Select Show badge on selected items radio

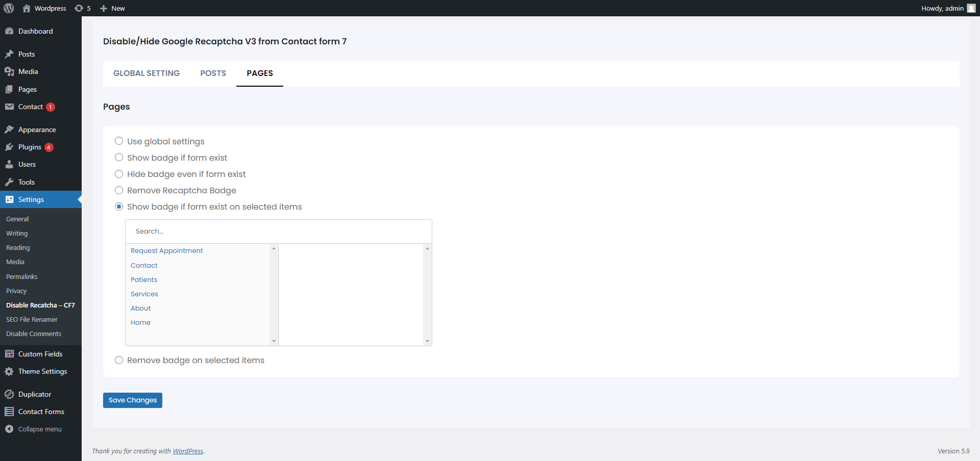tap(119, 207)
